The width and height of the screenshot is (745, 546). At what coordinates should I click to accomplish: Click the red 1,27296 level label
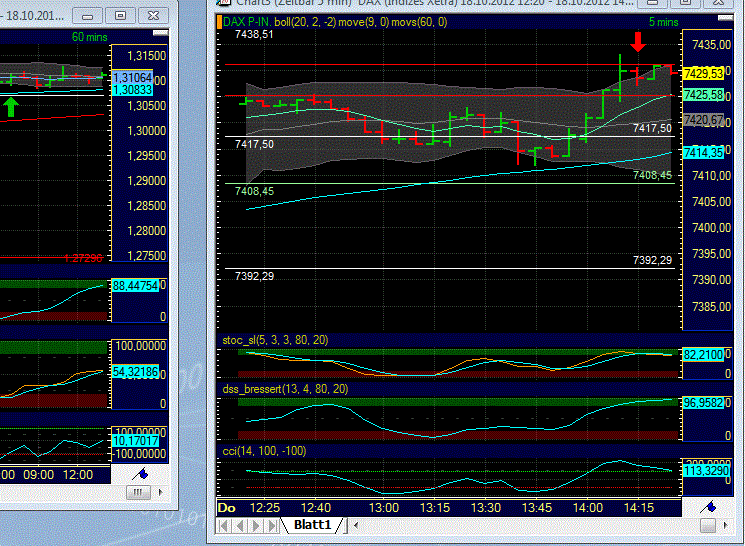click(83, 258)
